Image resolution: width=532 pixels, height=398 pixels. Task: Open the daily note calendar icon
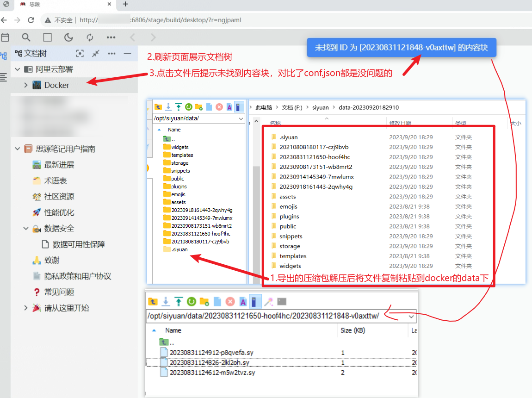[5, 37]
